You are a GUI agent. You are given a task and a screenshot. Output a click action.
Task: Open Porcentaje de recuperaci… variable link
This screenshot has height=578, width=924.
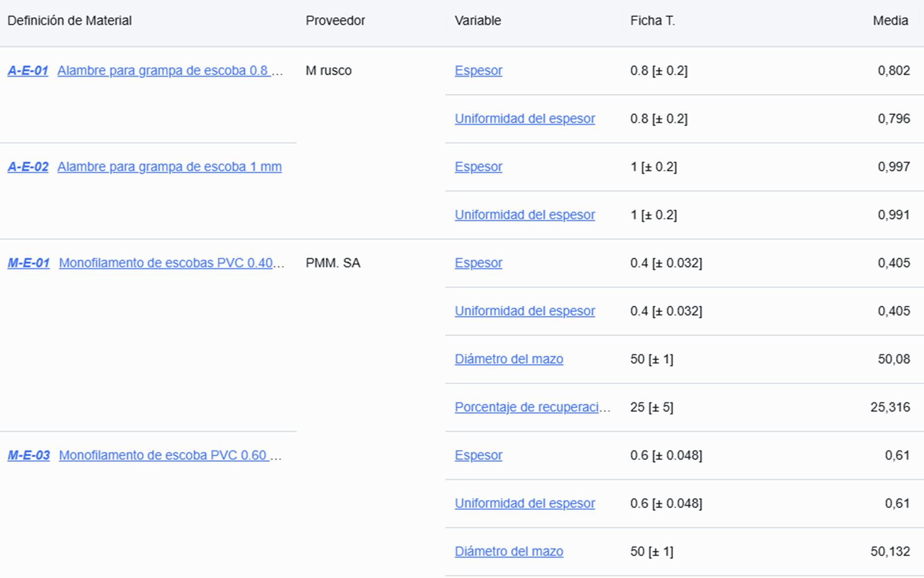point(532,407)
